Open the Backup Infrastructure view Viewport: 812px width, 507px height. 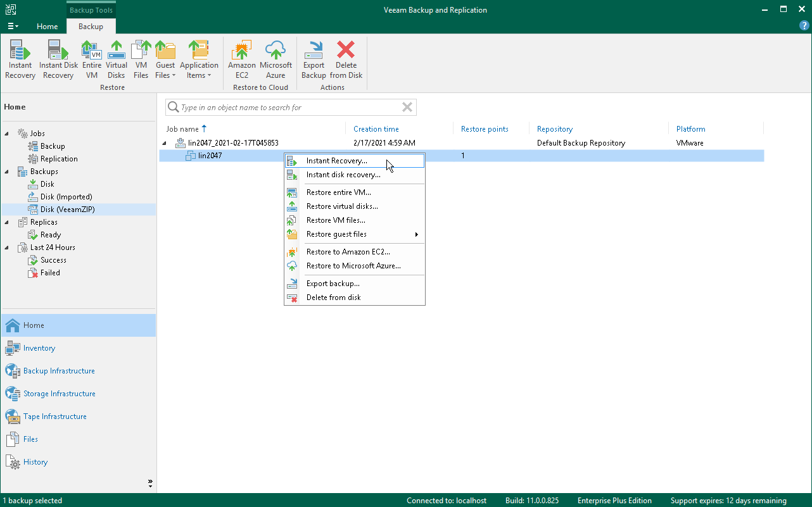tap(59, 371)
